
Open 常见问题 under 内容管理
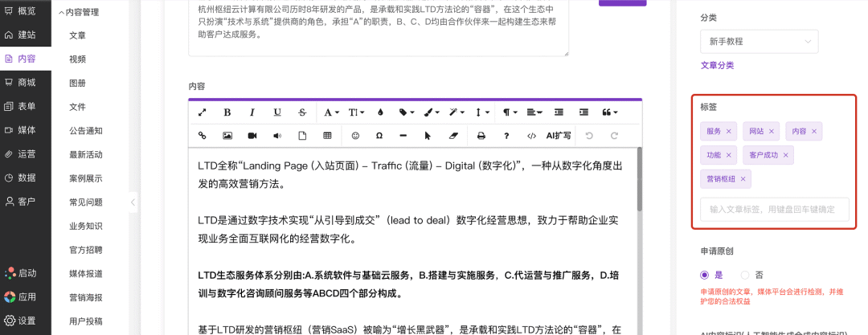(x=86, y=202)
